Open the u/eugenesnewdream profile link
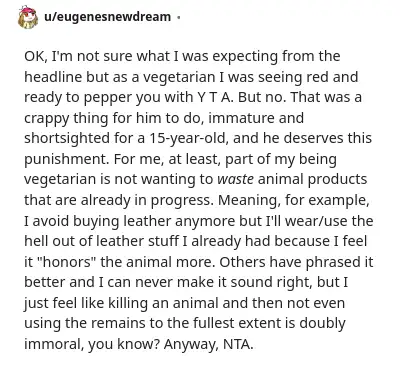The image size is (400, 379). point(107,16)
